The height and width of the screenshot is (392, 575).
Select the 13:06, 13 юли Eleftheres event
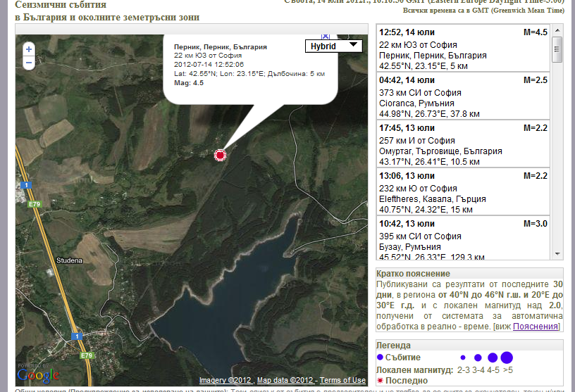[463, 192]
